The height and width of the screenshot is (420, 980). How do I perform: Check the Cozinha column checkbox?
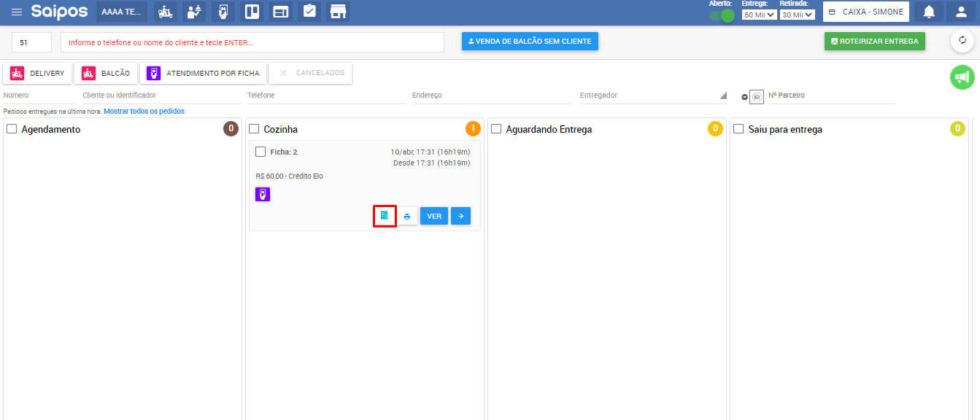(254, 129)
